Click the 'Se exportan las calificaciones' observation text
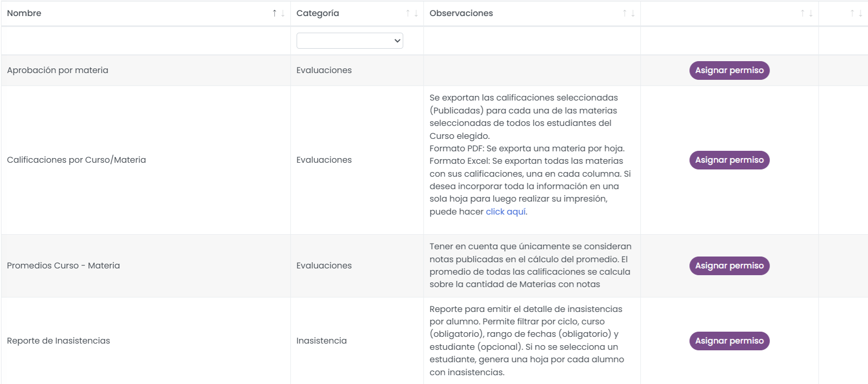The width and height of the screenshot is (868, 384). [x=530, y=154]
